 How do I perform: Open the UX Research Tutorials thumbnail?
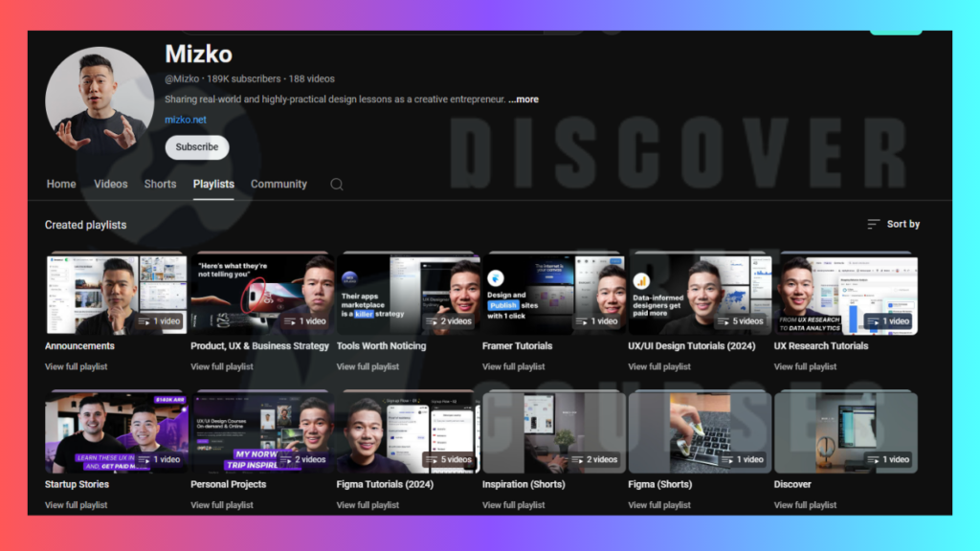[846, 294]
